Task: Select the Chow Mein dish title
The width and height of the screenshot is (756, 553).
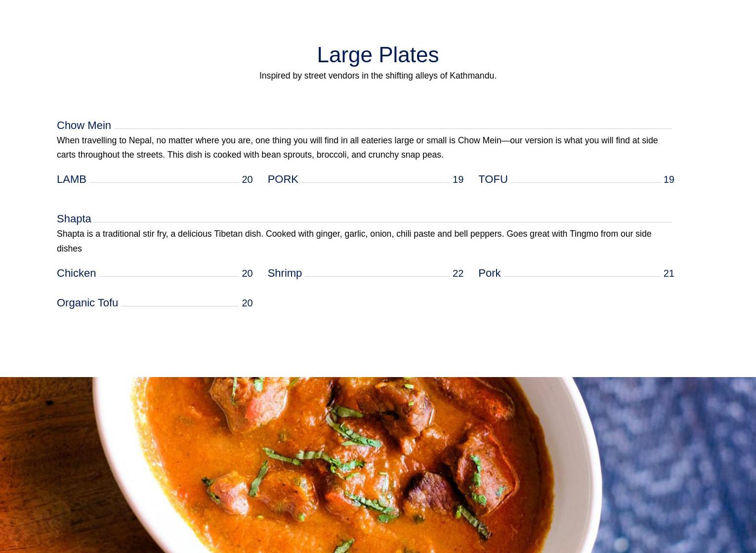Action: pyautogui.click(x=84, y=125)
